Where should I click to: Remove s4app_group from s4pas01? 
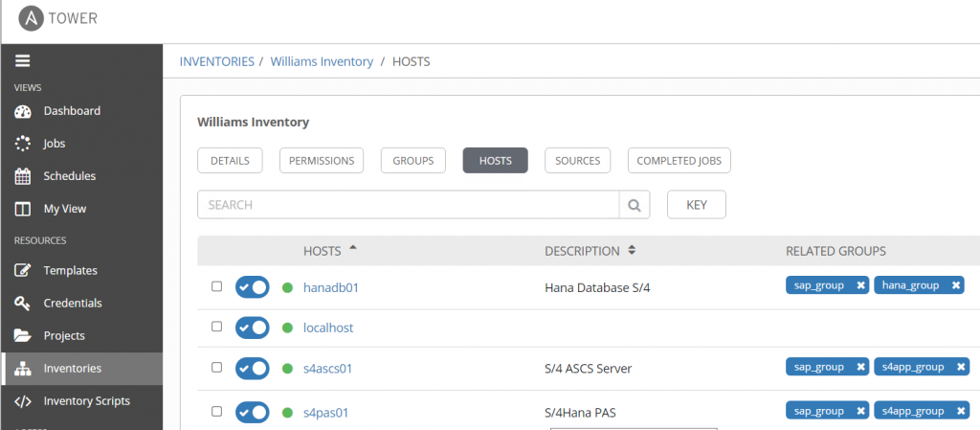pos(961,411)
